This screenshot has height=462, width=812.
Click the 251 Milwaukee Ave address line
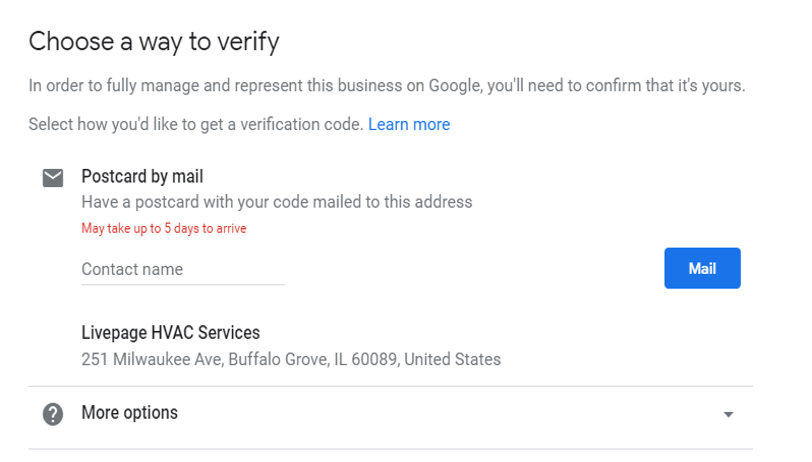point(291,359)
